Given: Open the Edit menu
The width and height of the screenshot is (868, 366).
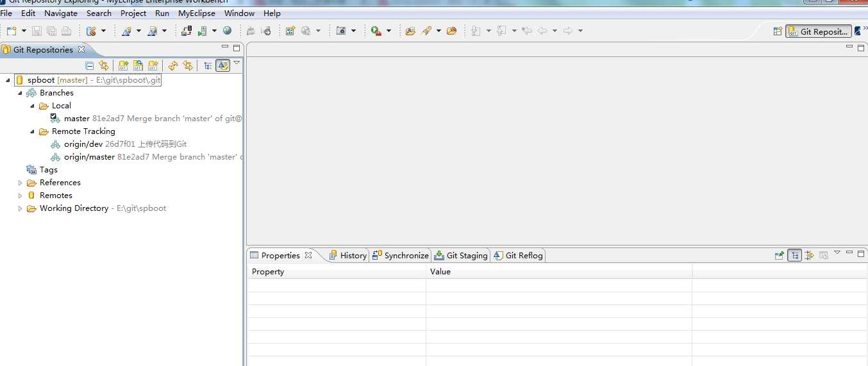Looking at the screenshot, I should click(x=28, y=13).
